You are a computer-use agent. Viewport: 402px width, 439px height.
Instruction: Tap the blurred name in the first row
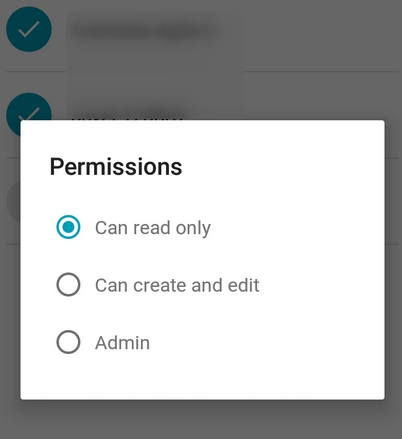(x=143, y=31)
